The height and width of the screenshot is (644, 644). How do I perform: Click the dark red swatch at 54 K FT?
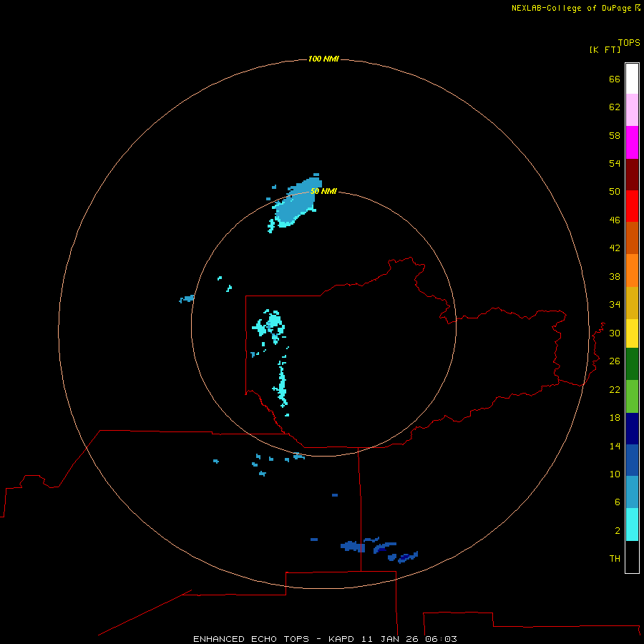pyautogui.click(x=632, y=175)
